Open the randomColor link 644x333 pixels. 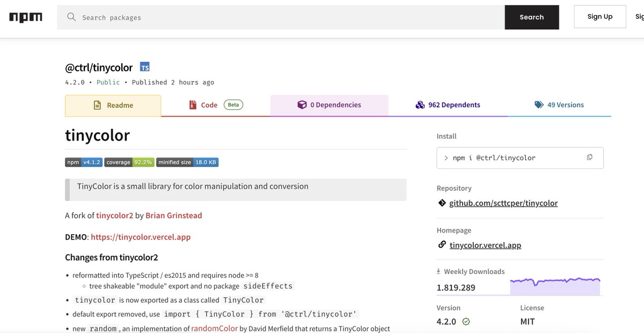coord(214,328)
